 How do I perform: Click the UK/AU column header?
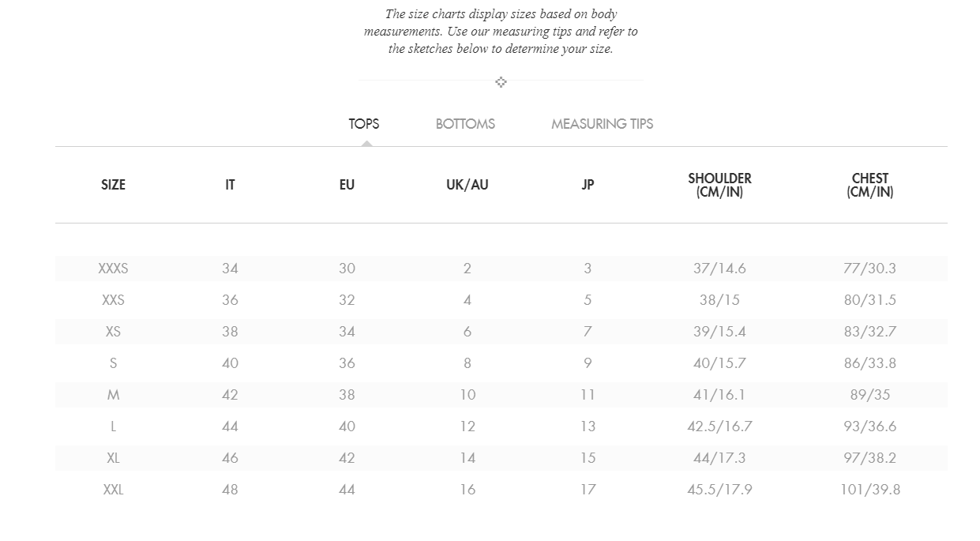click(467, 185)
